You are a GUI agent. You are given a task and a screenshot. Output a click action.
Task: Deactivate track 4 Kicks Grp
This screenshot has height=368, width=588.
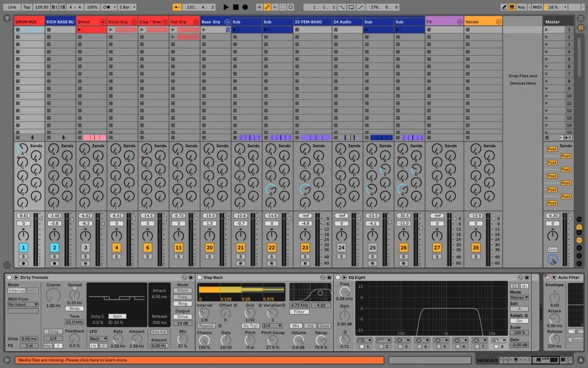pos(117,248)
